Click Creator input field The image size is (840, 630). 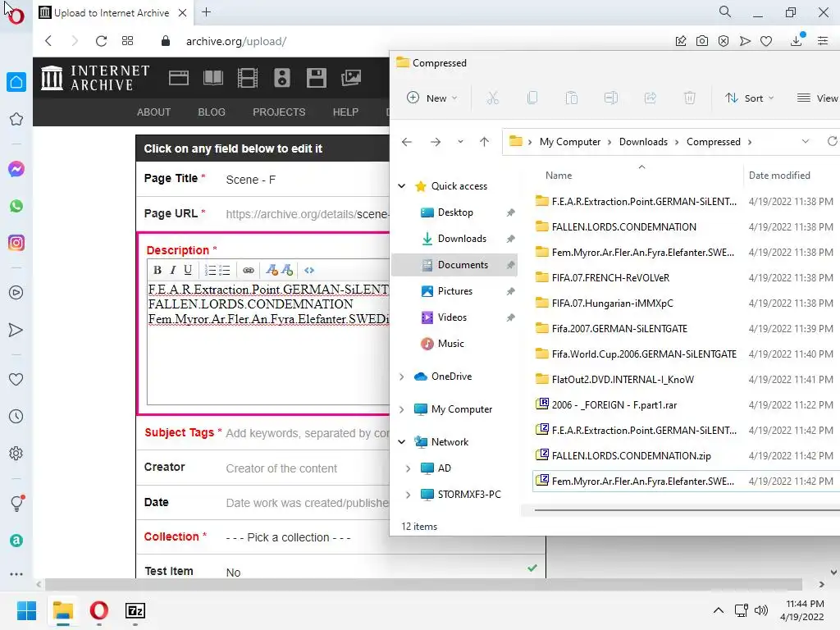[307, 468]
